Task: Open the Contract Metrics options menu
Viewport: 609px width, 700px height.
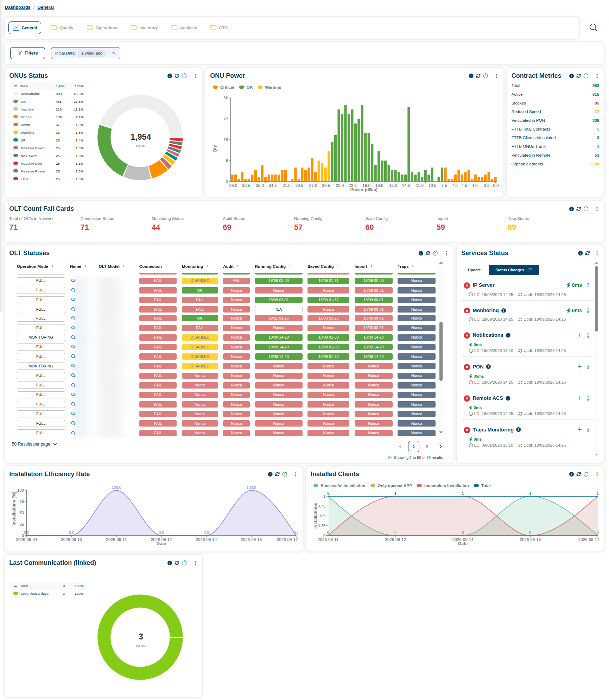Action: [597, 76]
